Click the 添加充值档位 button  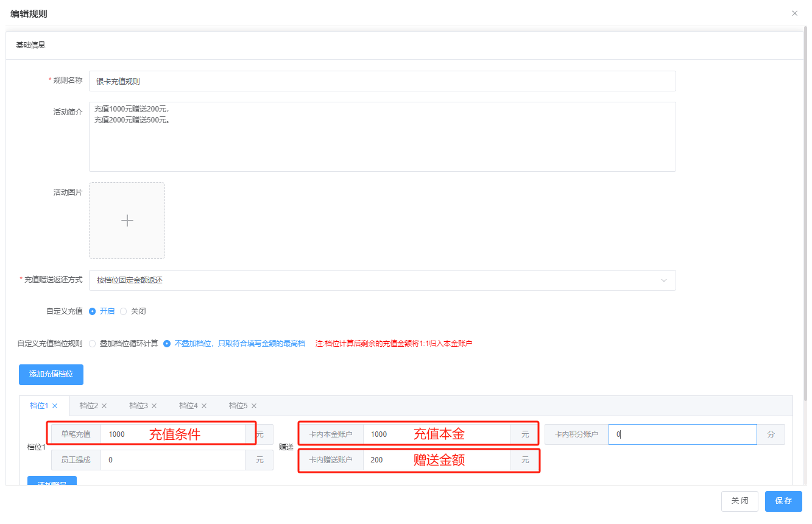coord(51,374)
